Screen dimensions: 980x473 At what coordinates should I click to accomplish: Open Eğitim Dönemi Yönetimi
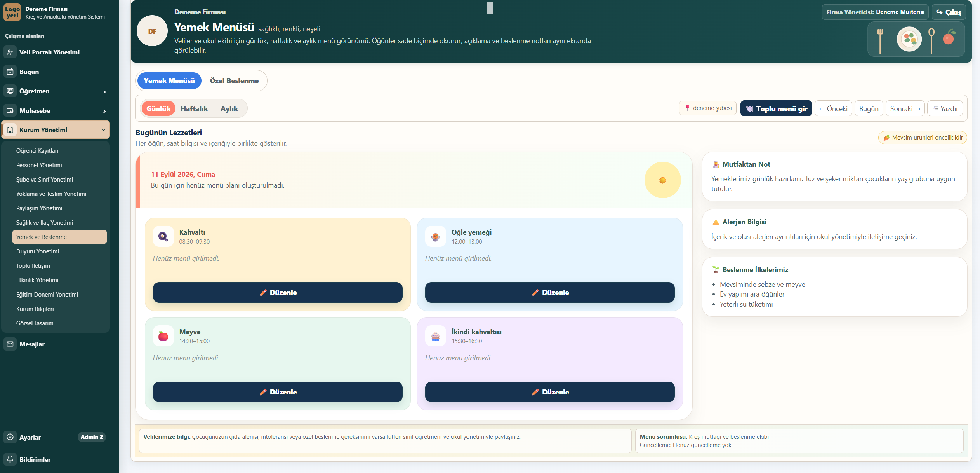coord(59,294)
